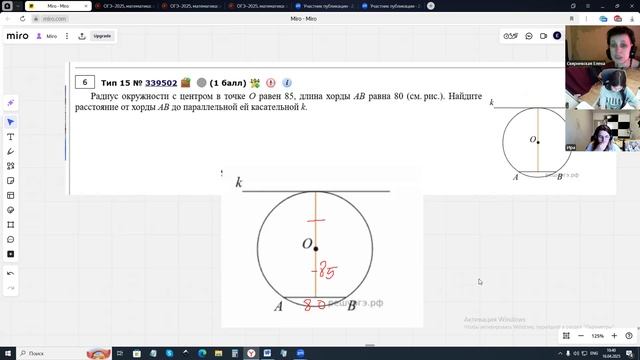
Task: Click the miro.com address field
Action: pyautogui.click(x=54, y=19)
